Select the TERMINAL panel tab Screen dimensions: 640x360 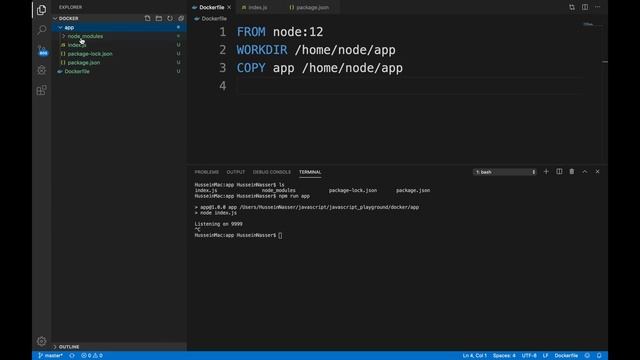click(310, 172)
